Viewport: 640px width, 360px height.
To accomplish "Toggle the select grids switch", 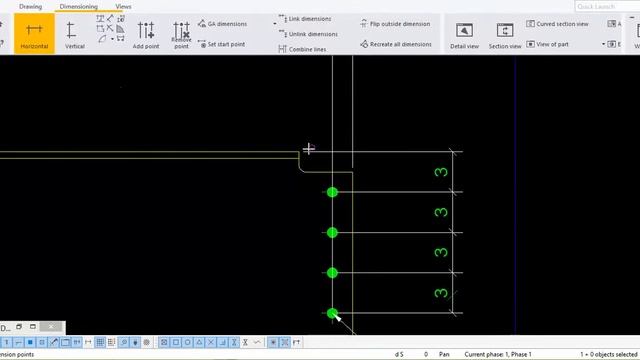I will [100, 342].
